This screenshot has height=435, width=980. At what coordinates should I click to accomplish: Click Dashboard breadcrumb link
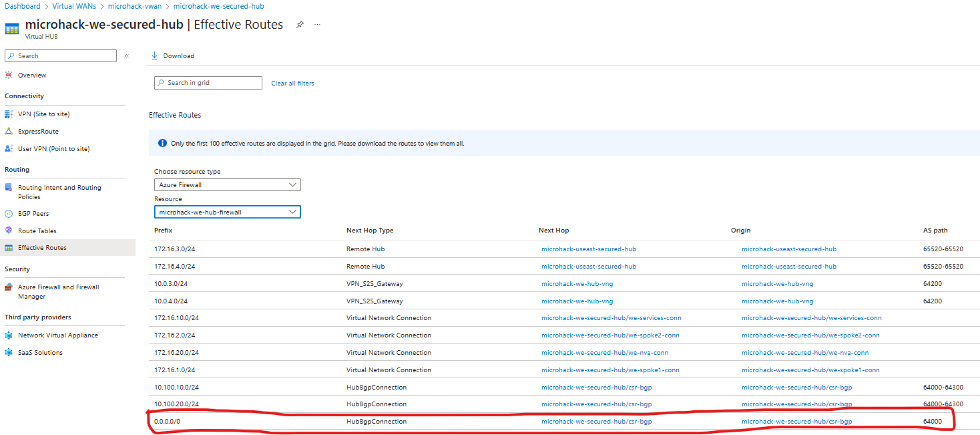(x=23, y=6)
